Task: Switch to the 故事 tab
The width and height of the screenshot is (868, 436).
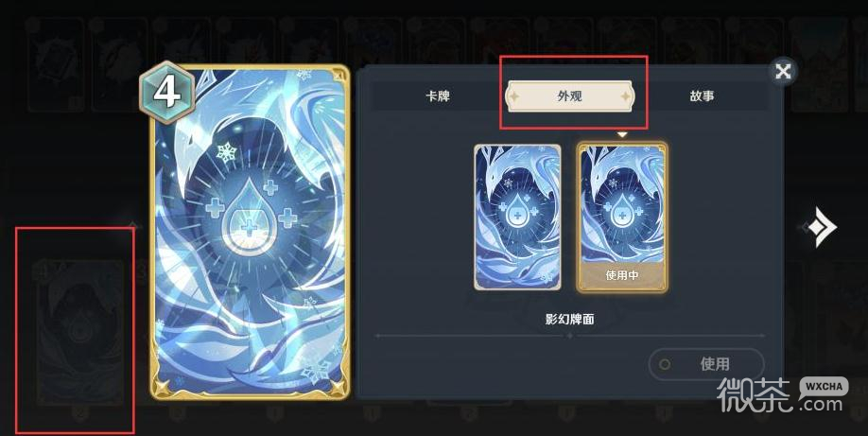Action: coord(702,96)
